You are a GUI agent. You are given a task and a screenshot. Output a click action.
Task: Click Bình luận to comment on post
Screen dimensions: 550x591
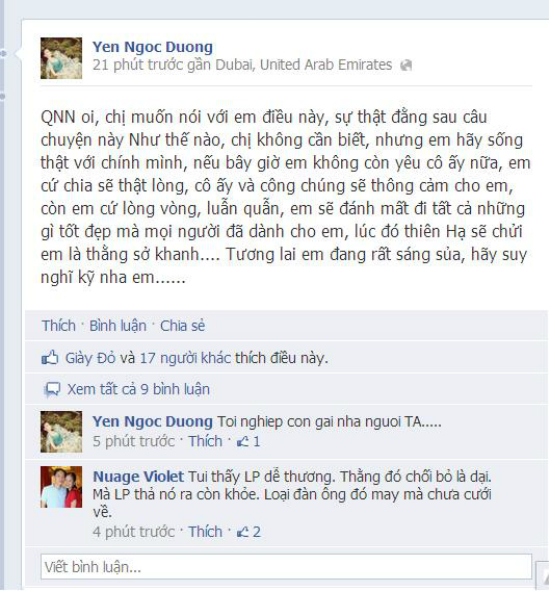point(118,326)
